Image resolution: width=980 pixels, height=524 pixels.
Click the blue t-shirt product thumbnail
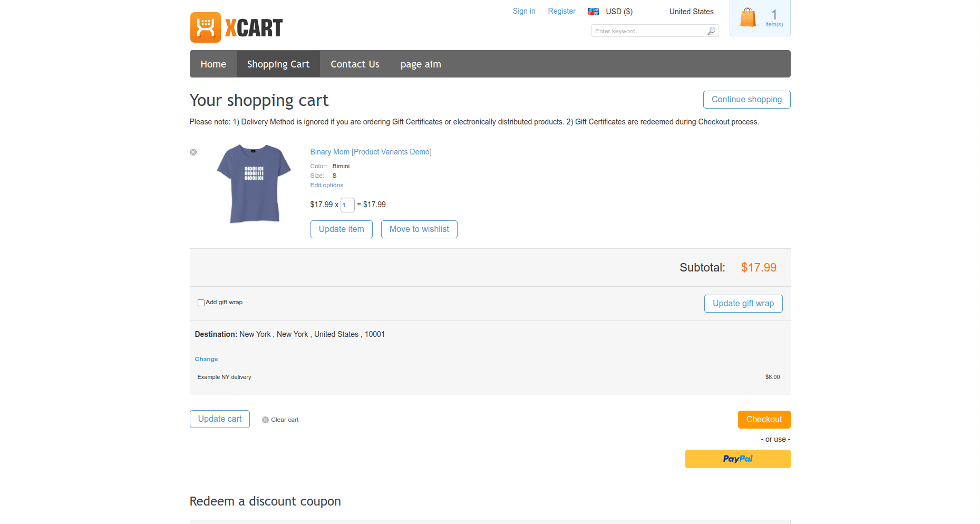254,183
